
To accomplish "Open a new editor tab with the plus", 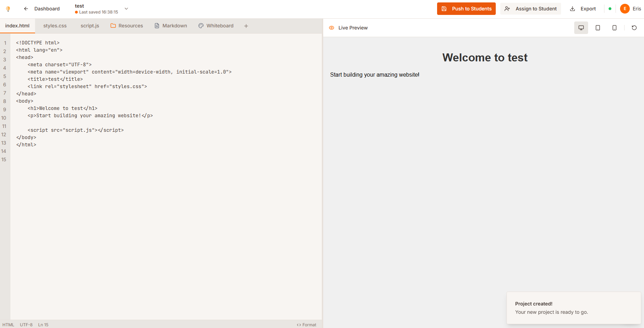I will (246, 26).
